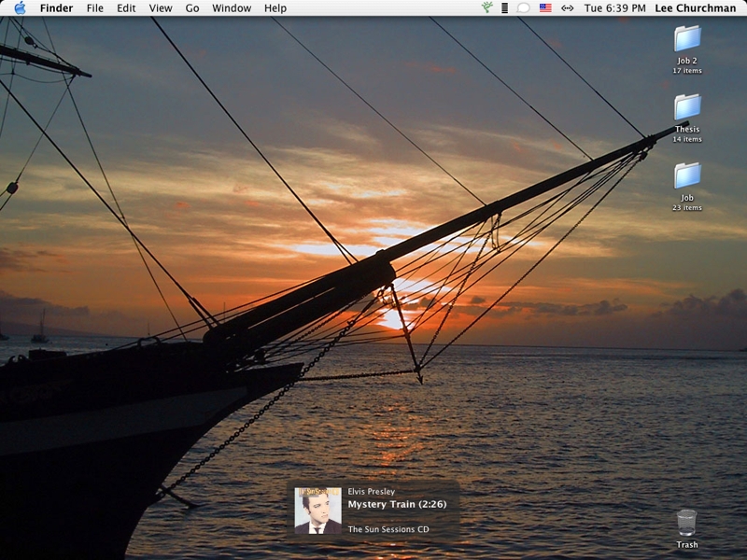Open the View menu
The width and height of the screenshot is (747, 560).
[161, 8]
